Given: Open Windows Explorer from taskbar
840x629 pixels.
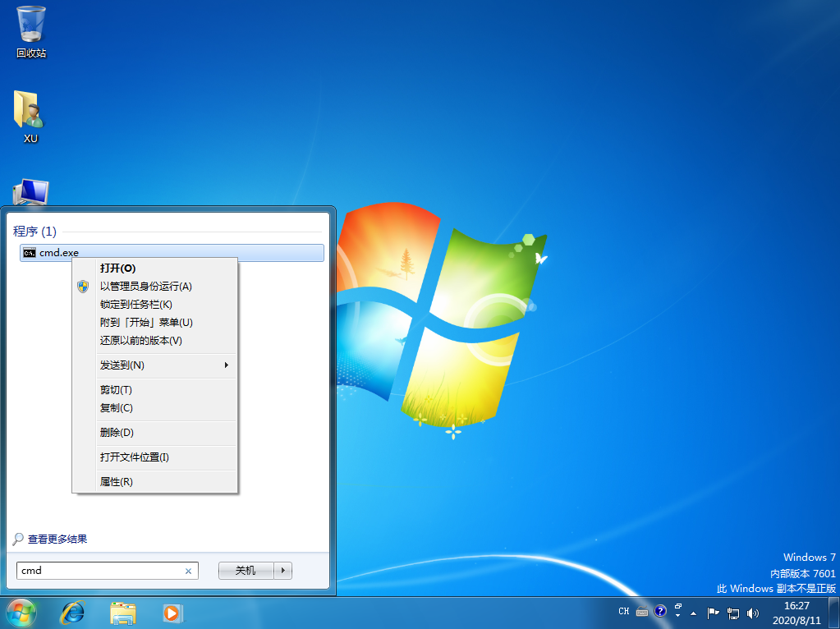Looking at the screenshot, I should click(x=122, y=613).
